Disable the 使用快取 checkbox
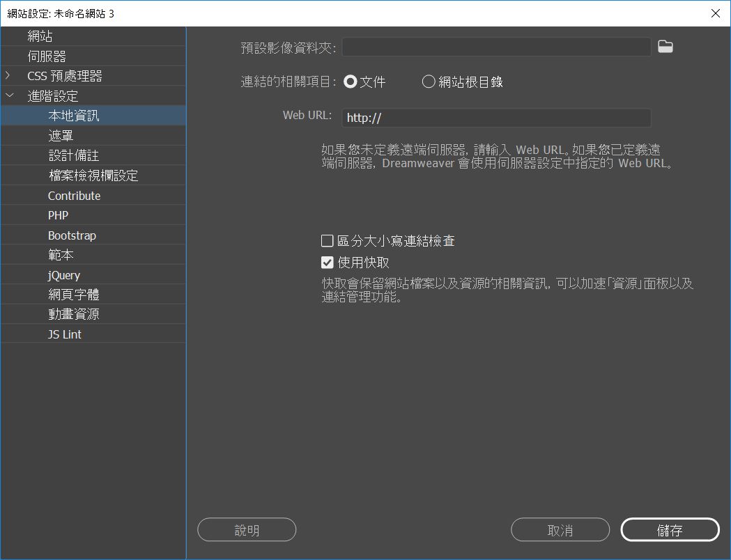The height and width of the screenshot is (560, 731). coord(327,263)
